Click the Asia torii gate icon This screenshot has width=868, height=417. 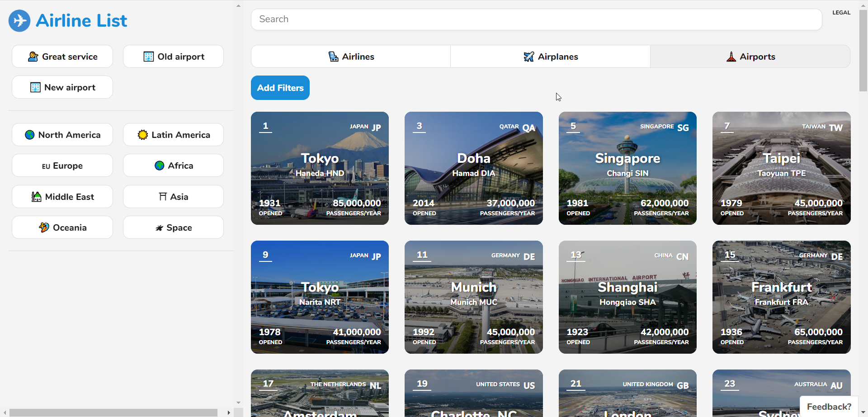coord(163,197)
